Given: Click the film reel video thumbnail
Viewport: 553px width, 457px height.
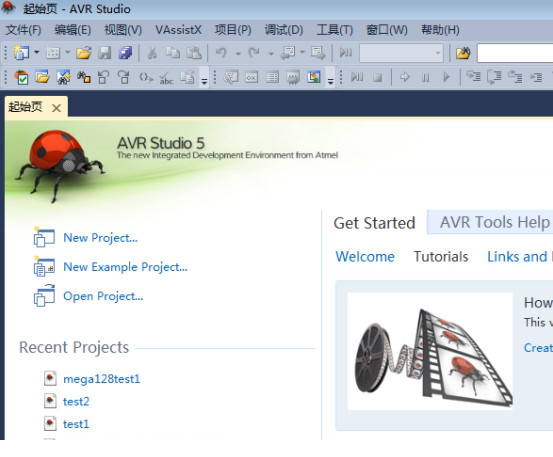Looking at the screenshot, I should [430, 351].
